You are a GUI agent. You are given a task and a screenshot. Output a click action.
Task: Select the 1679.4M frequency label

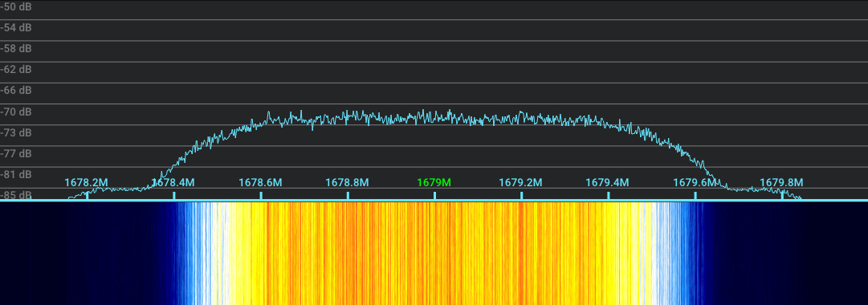[607, 183]
